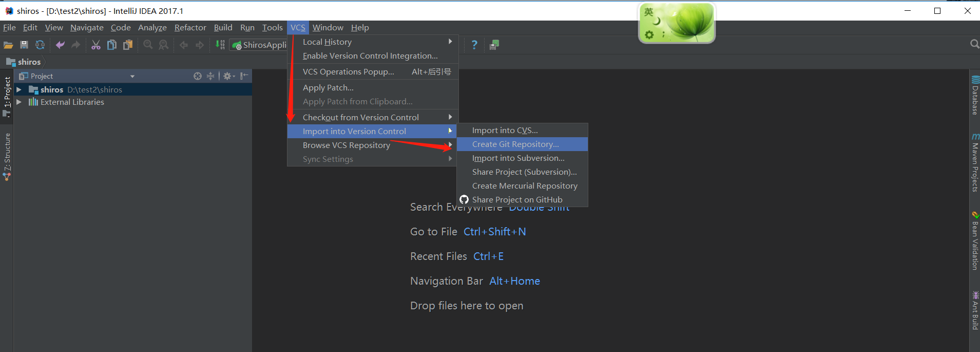Click the Collapse All icon in Project panel
Viewport: 980px width, 352px height.
click(x=210, y=76)
